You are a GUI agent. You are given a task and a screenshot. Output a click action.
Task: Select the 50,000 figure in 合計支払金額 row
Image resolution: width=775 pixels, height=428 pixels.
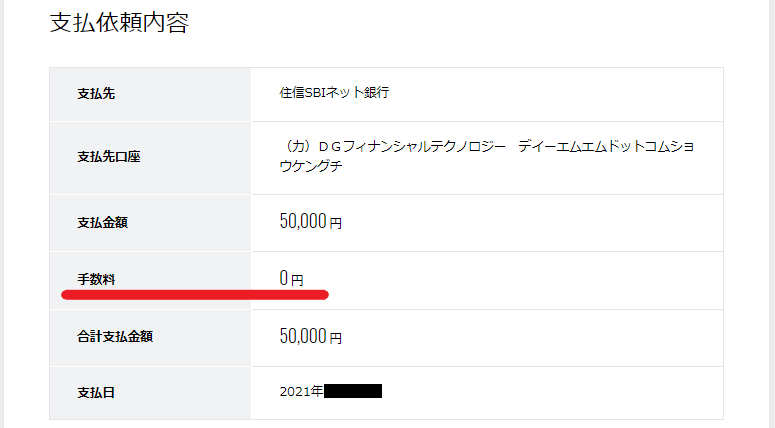303,336
